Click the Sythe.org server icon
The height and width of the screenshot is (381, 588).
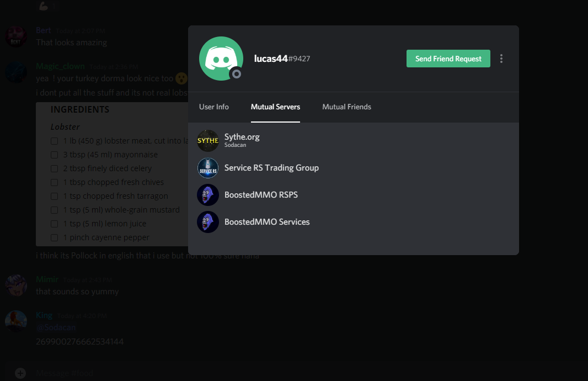click(x=208, y=141)
